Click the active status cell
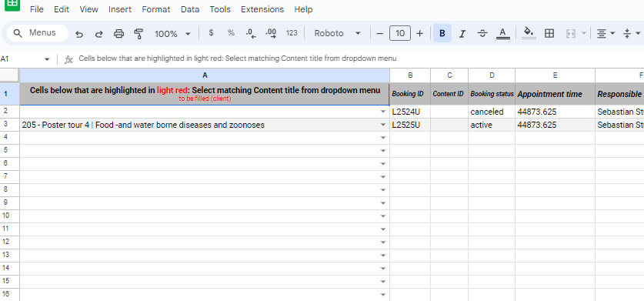Image resolution: width=644 pixels, height=301 pixels. 492,125
